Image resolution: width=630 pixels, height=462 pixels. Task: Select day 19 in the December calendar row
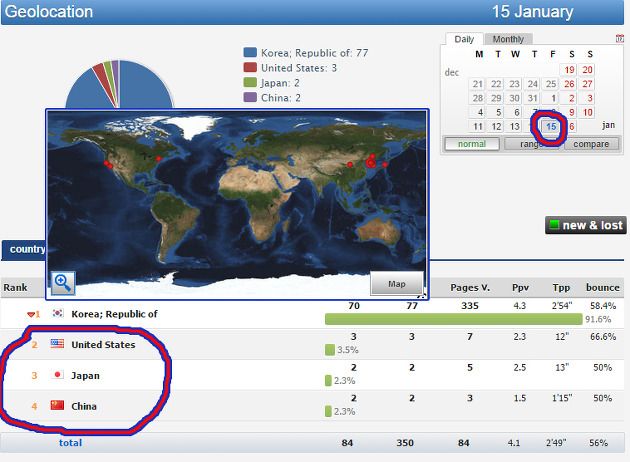point(569,70)
